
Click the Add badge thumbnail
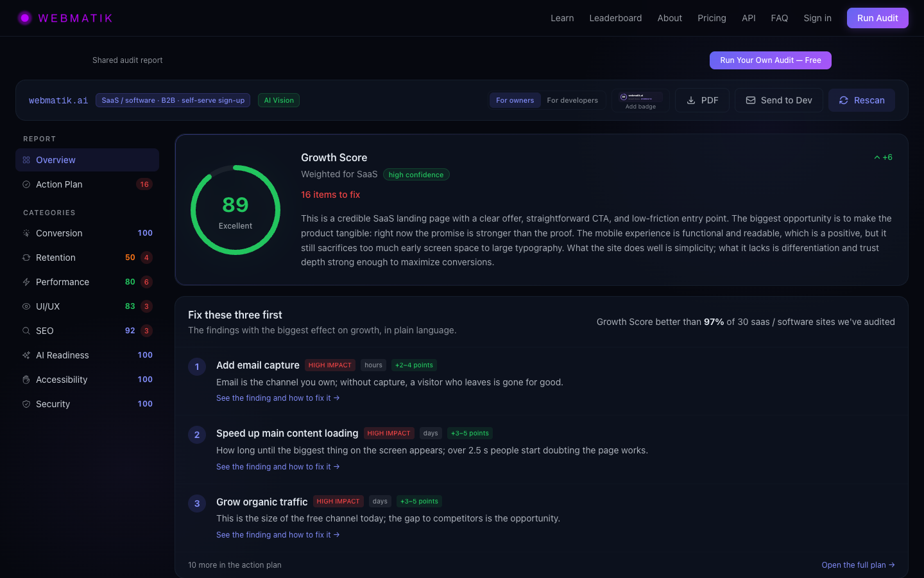(640, 100)
